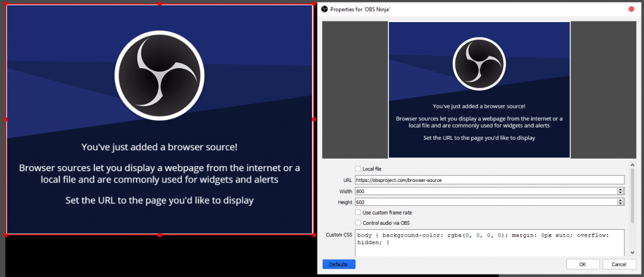This screenshot has width=644, height=277.
Task: Click the top-left red resize handle of the source
Action: [6, 4]
